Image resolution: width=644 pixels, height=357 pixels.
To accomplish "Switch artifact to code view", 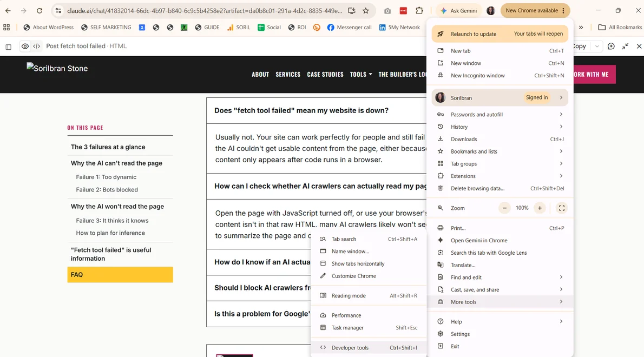I will (37, 46).
